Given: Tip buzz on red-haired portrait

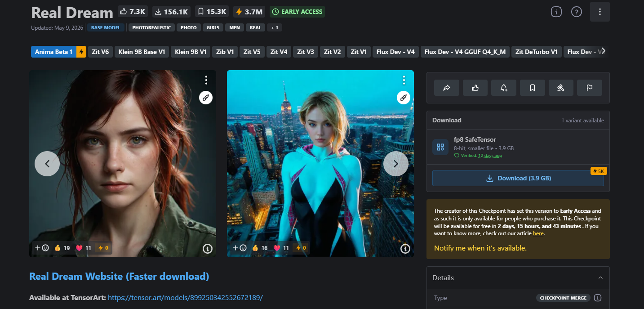Looking at the screenshot, I should pos(103,248).
